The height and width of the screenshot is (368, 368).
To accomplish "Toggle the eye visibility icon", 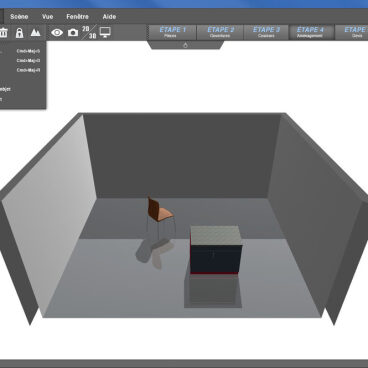I will pyautogui.click(x=57, y=33).
